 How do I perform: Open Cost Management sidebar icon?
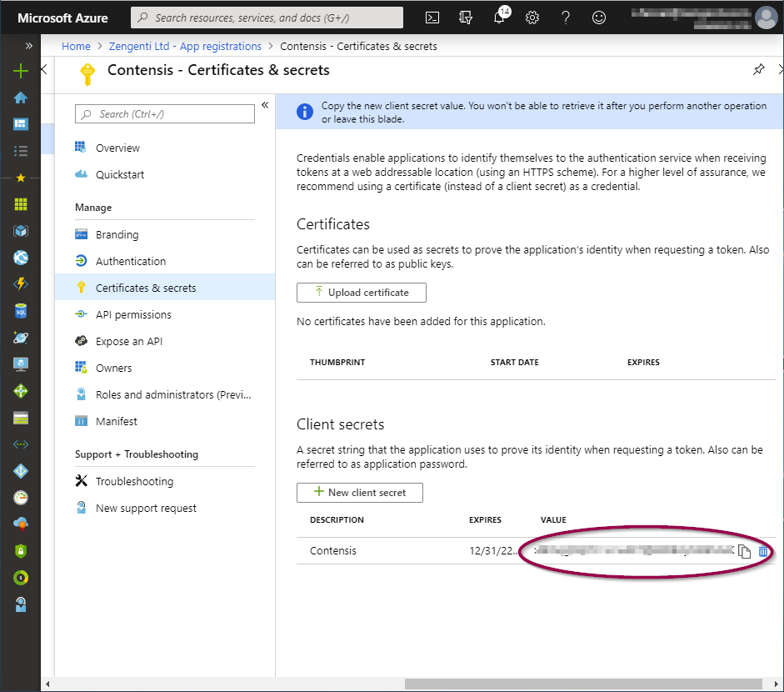[x=21, y=578]
